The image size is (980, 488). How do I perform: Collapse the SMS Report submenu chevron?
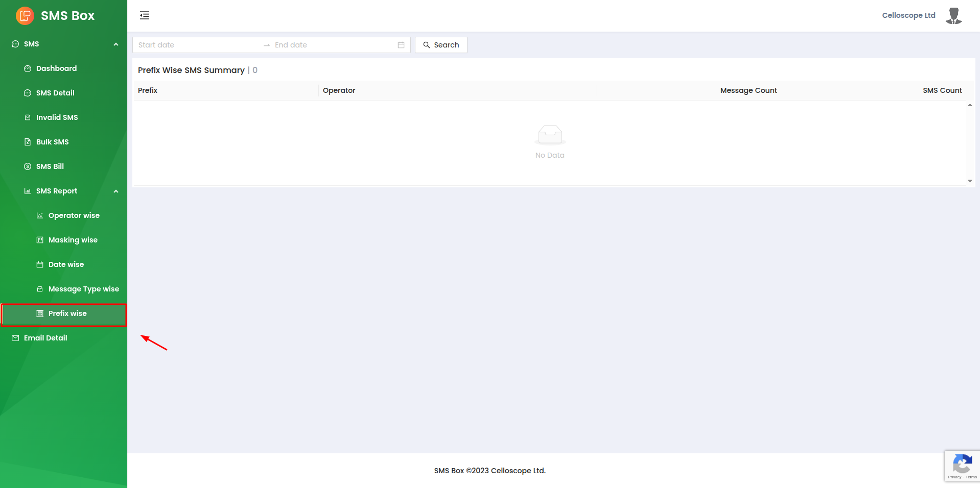coord(116,191)
